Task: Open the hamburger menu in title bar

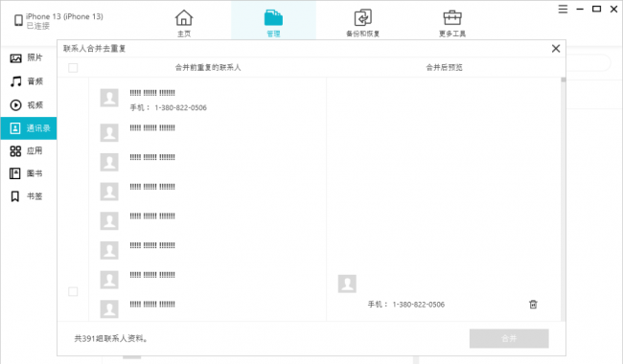Action: coord(563,10)
